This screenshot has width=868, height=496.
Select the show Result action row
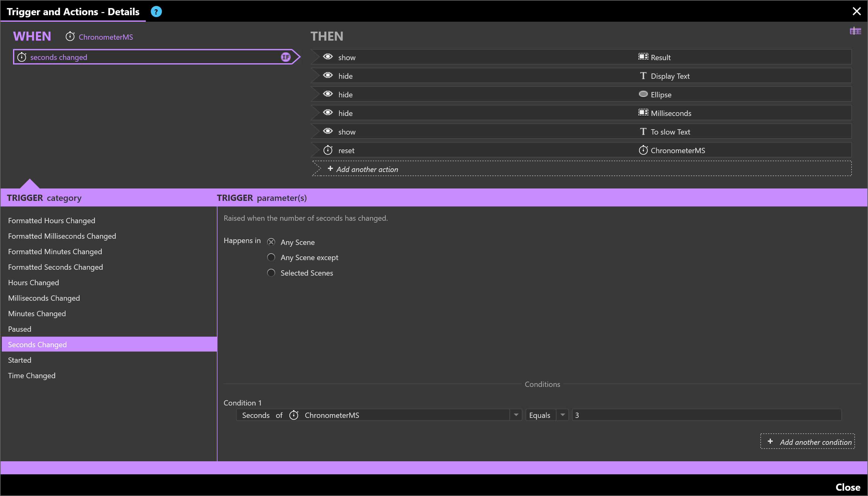point(581,57)
